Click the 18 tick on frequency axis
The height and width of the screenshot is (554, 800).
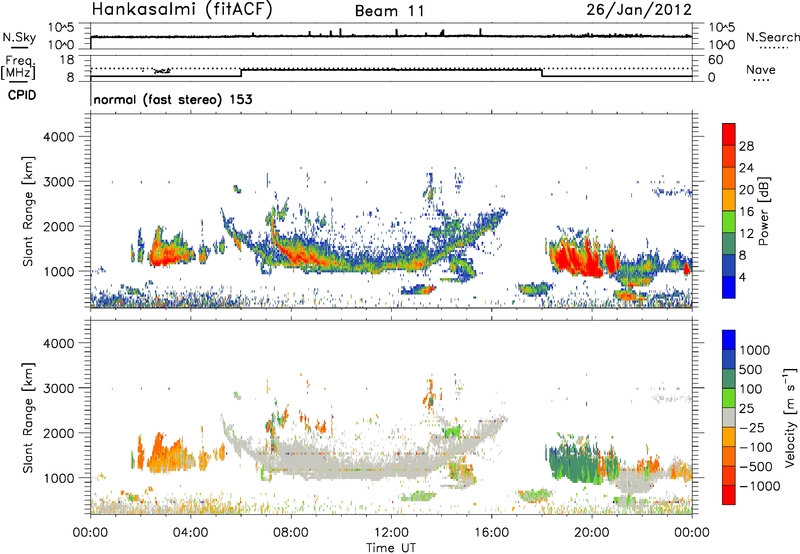(67, 60)
